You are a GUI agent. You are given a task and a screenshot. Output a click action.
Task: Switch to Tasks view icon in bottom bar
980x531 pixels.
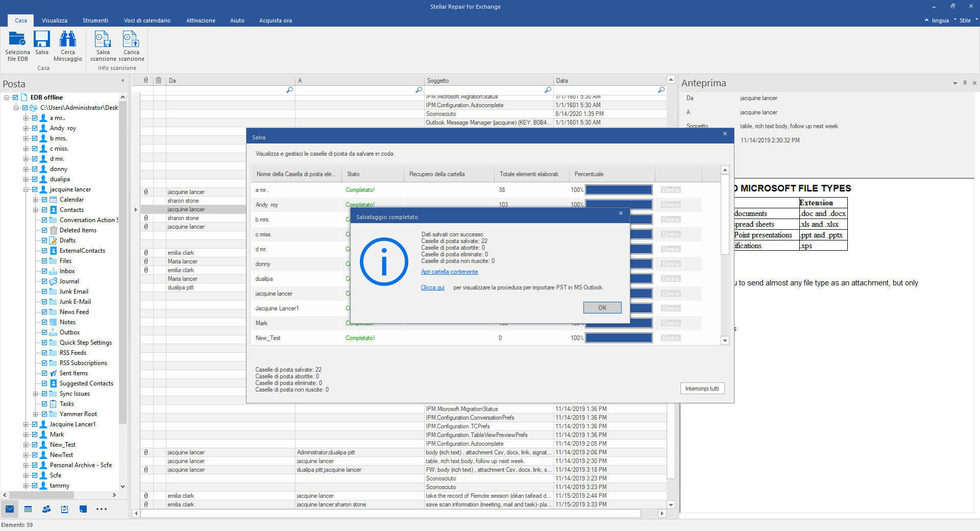[65, 509]
